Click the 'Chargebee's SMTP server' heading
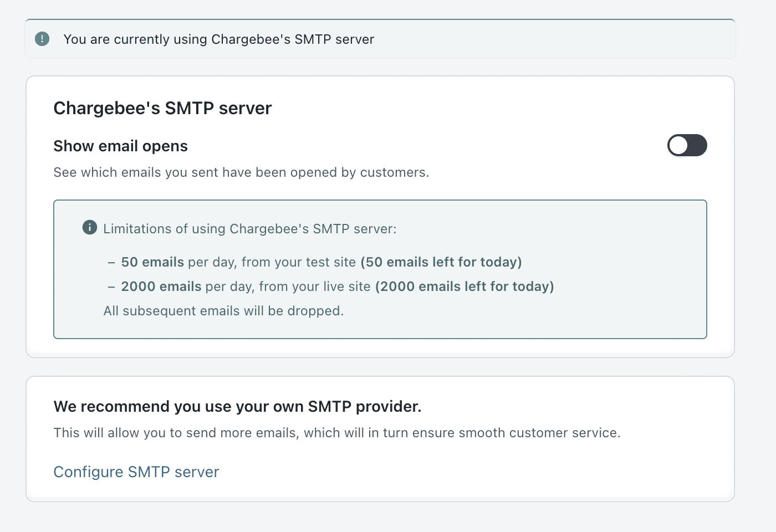776x532 pixels. coord(162,108)
